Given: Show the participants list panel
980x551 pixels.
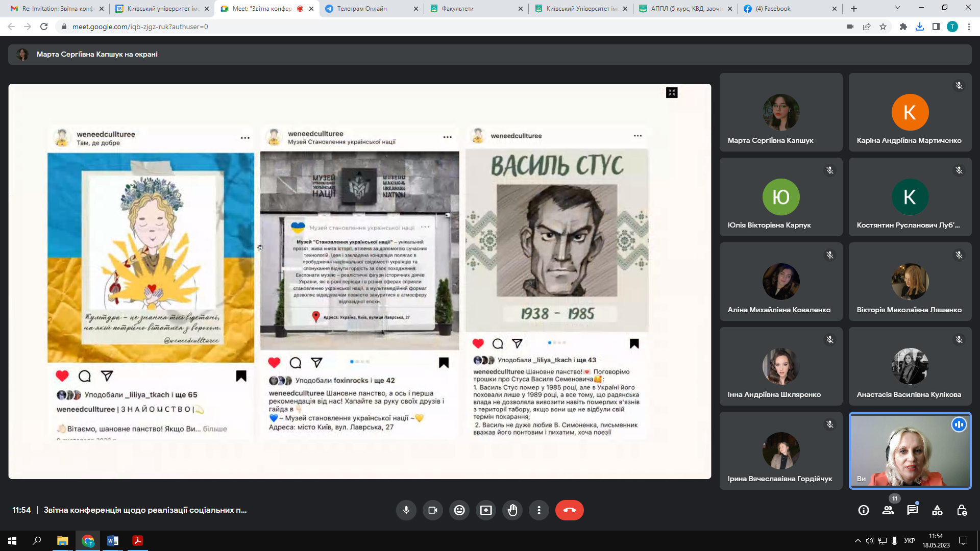Looking at the screenshot, I should [888, 510].
